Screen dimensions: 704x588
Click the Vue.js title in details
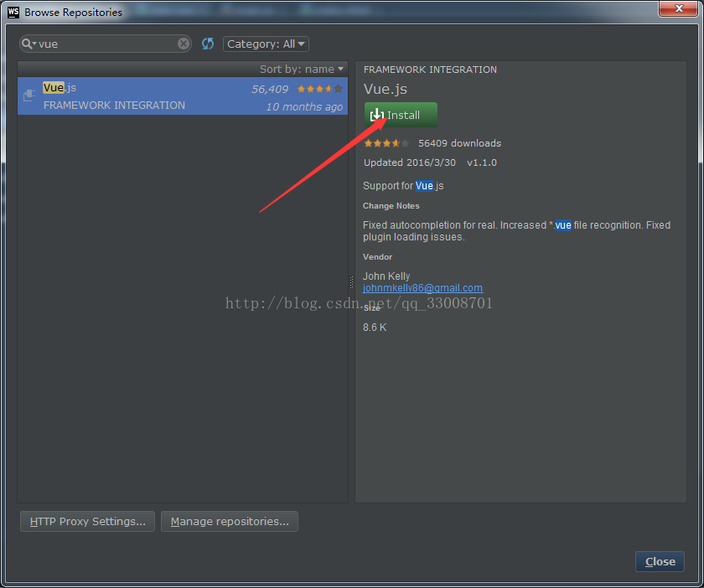[x=386, y=89]
